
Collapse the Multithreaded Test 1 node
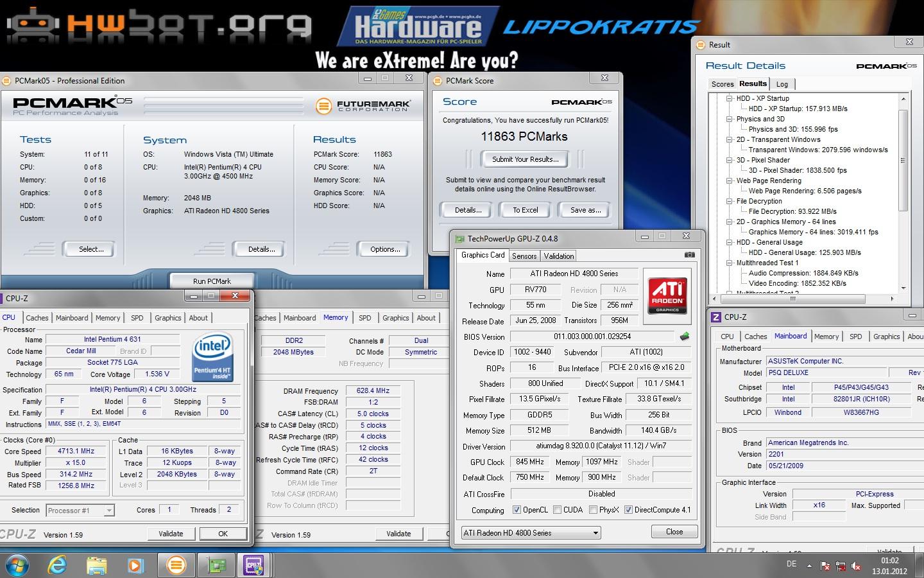click(x=730, y=263)
